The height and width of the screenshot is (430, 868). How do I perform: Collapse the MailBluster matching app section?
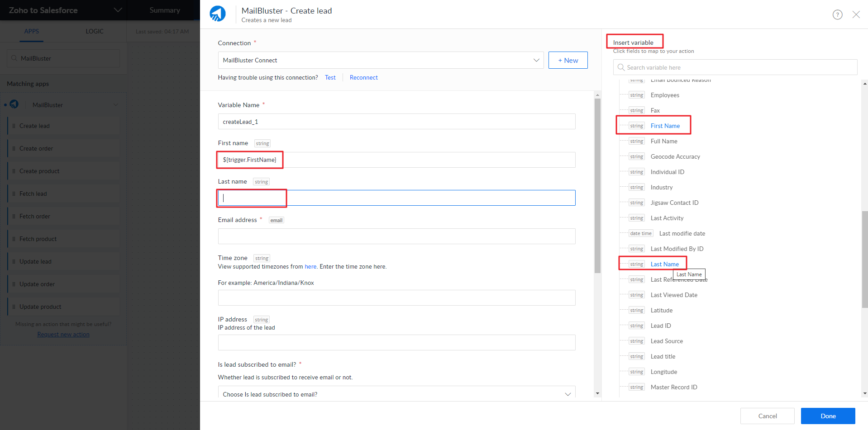tap(116, 105)
